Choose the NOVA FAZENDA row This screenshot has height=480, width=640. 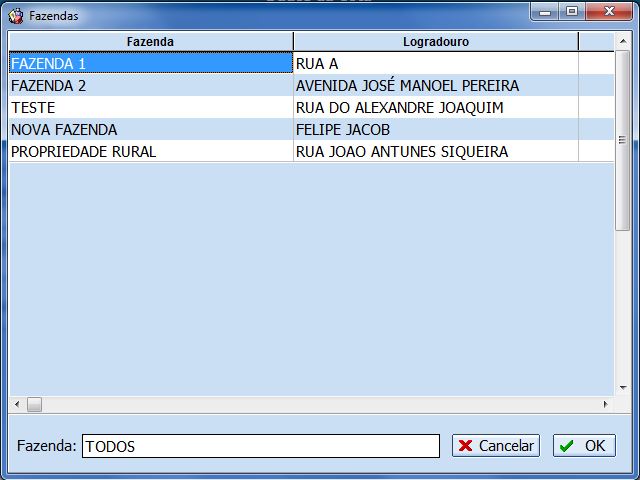150,130
